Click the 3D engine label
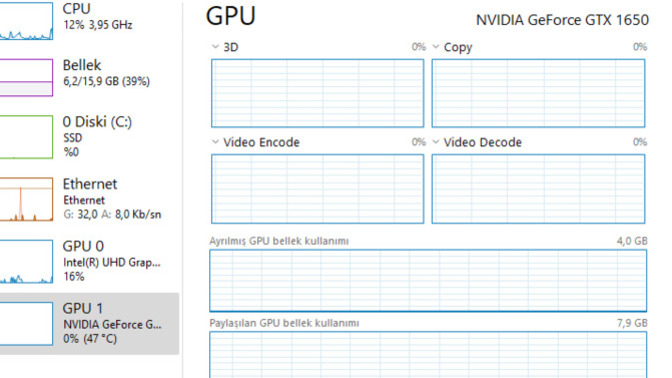 point(231,47)
